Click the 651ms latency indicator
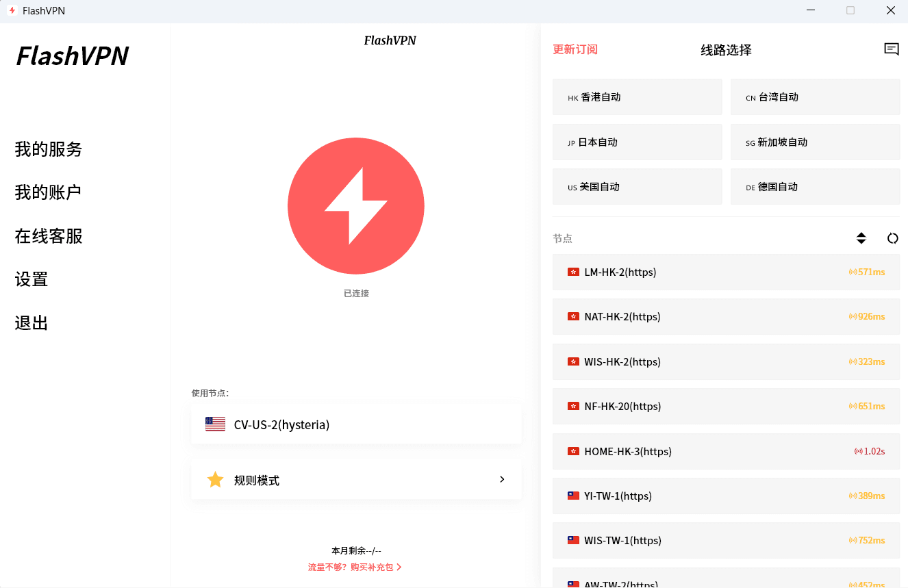The height and width of the screenshot is (588, 908). pos(867,406)
